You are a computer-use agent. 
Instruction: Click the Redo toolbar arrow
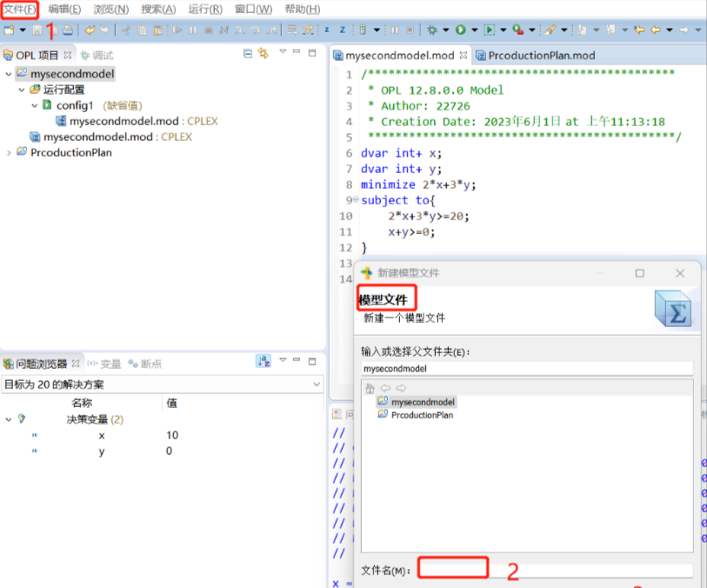104,30
